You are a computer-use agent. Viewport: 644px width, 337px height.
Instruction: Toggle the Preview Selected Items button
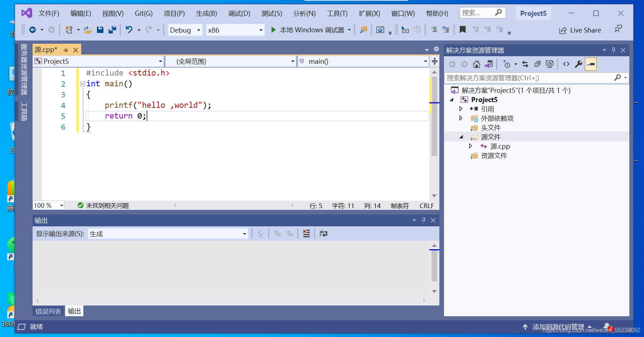point(591,64)
